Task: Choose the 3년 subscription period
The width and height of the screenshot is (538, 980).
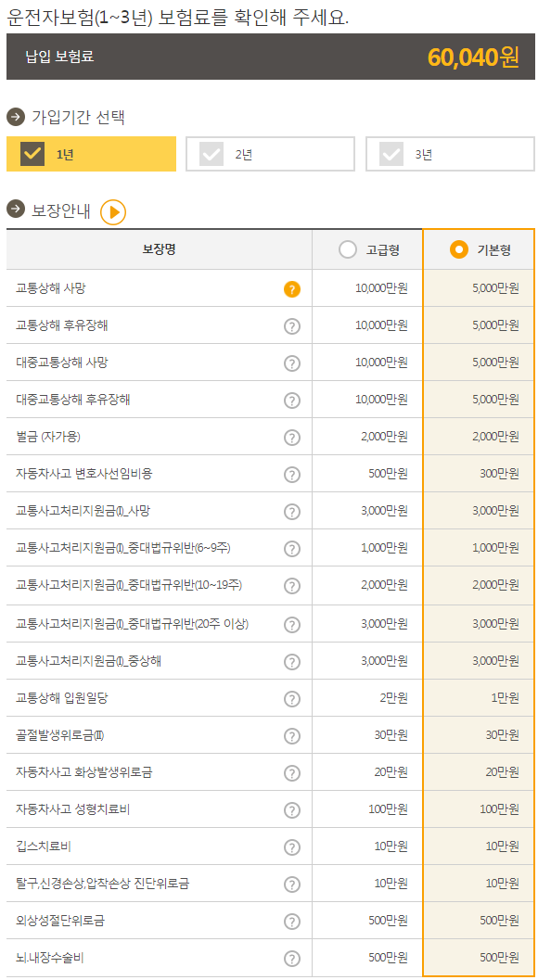Action: [x=391, y=154]
